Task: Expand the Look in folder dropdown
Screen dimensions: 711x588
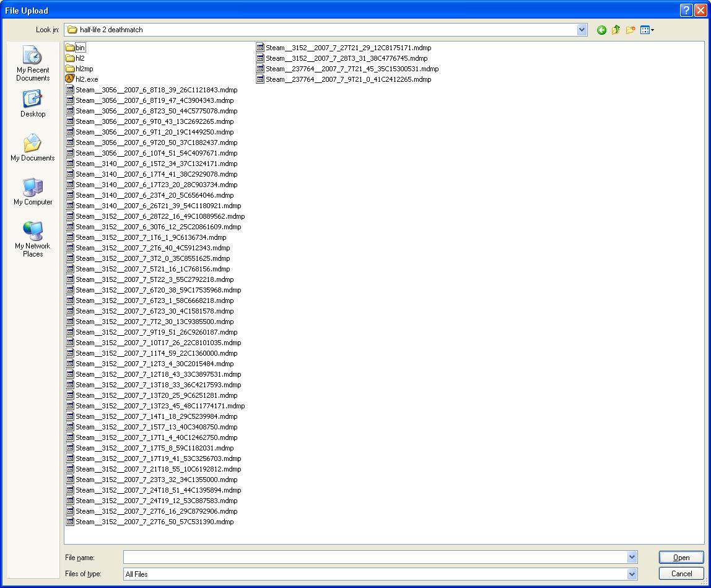Action: (582, 30)
